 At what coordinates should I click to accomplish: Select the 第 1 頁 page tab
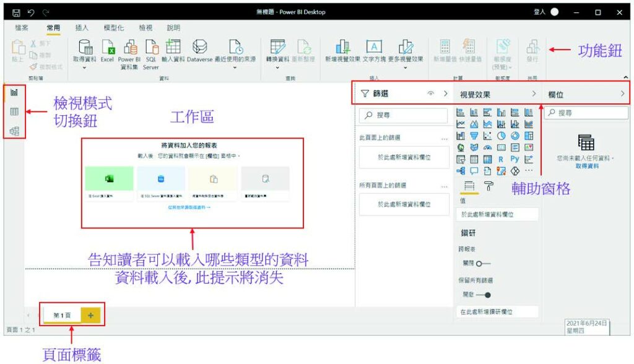point(63,315)
